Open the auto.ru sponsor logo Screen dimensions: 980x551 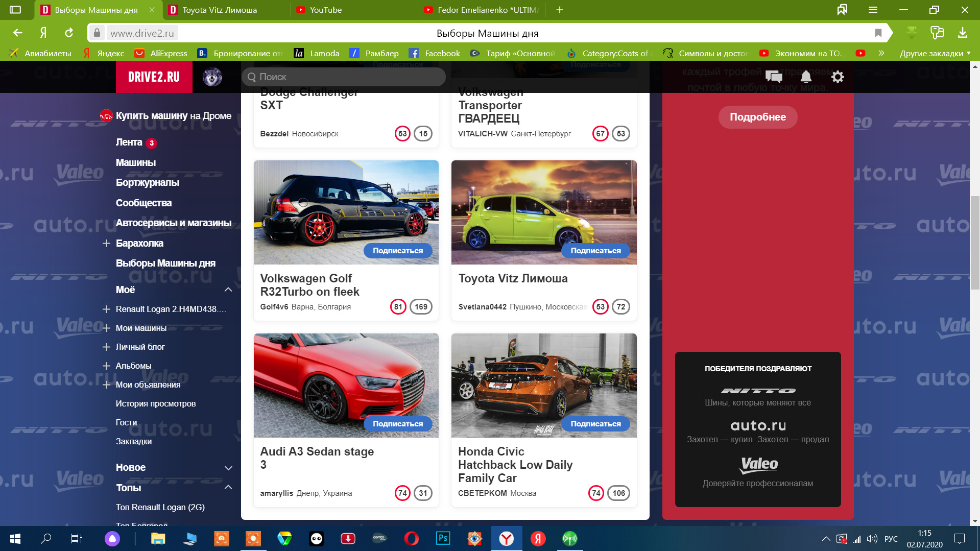point(758,425)
